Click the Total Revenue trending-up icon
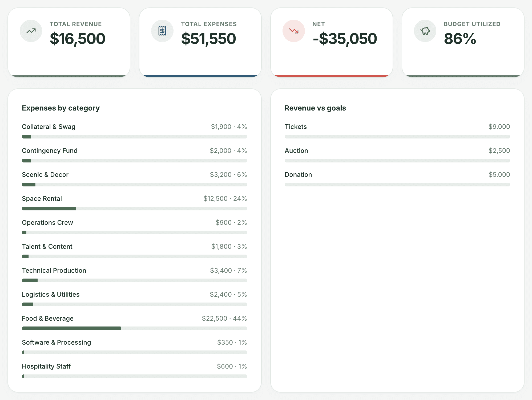The height and width of the screenshot is (400, 532). click(x=31, y=31)
